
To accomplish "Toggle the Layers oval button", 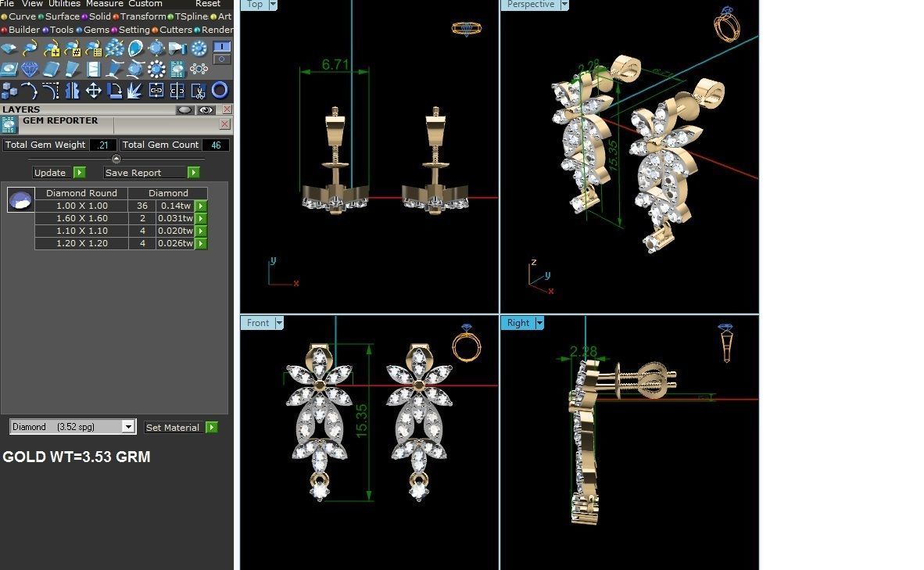I will coord(185,109).
